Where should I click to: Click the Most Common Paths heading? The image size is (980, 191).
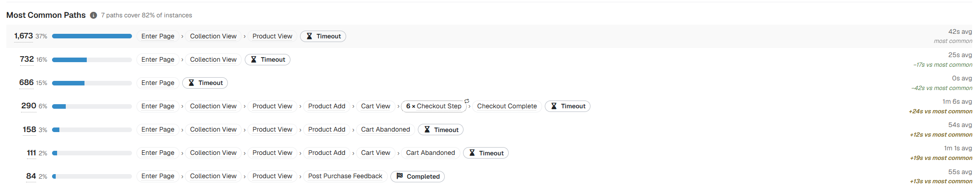pyautogui.click(x=46, y=15)
